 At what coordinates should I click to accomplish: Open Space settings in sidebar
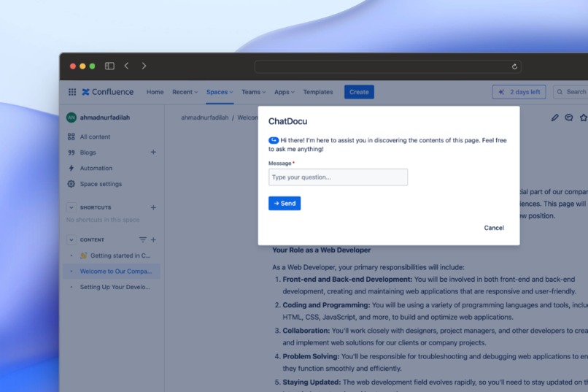pos(101,184)
